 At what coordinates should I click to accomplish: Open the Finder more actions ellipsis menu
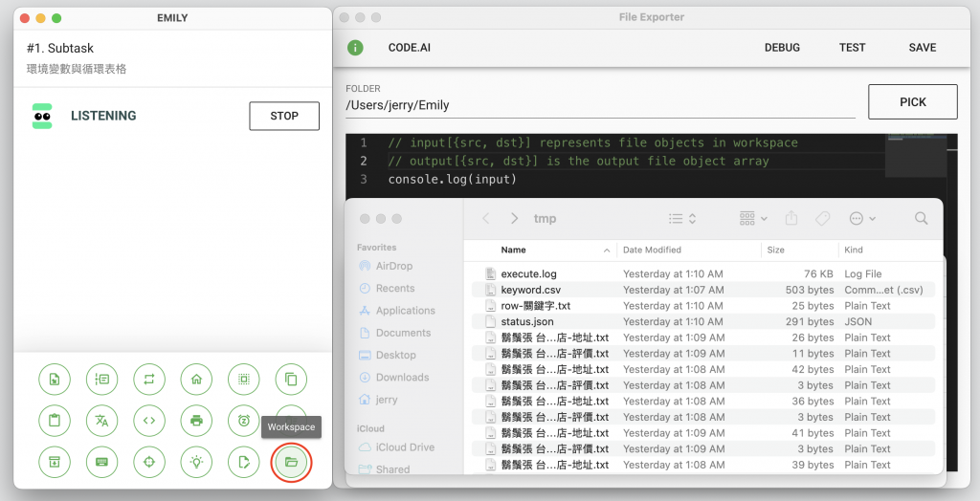862,218
